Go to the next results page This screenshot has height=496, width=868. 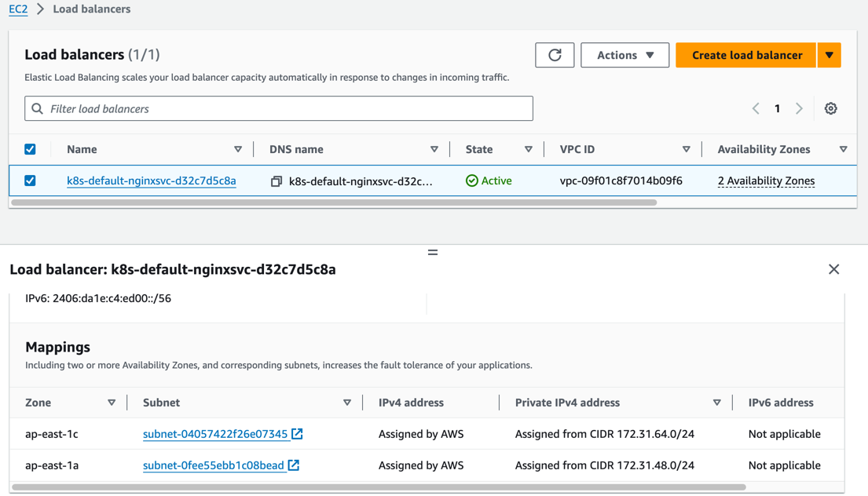pyautogui.click(x=799, y=108)
